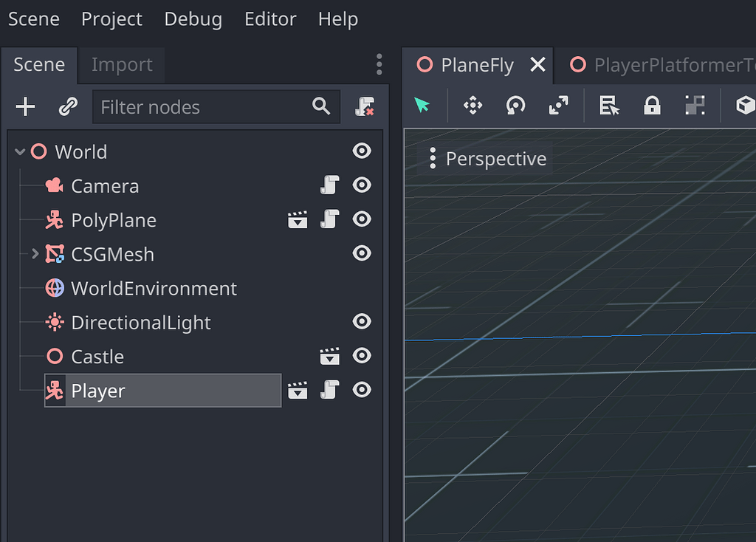The image size is (756, 542).
Task: Open the scene tree options menu
Action: coord(379,65)
